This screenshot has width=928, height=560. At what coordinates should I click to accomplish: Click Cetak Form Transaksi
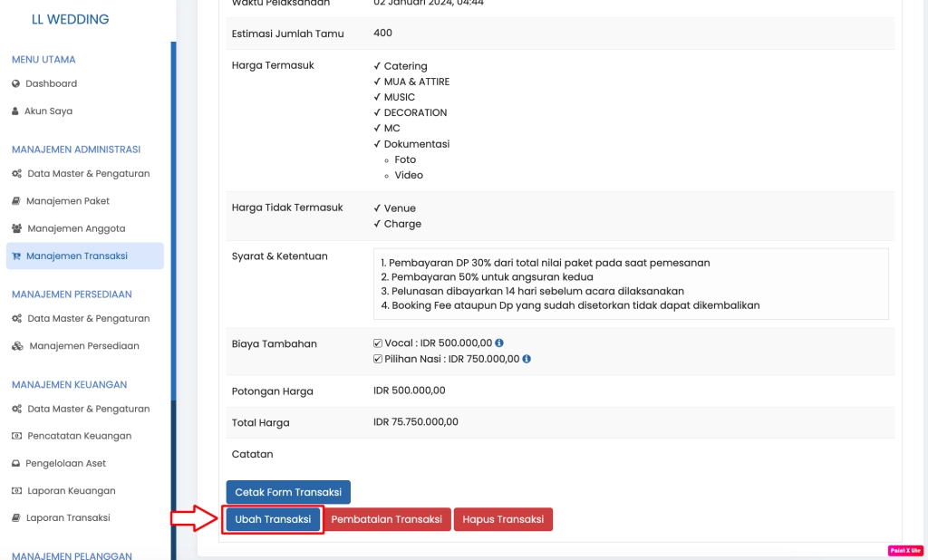[x=287, y=492]
